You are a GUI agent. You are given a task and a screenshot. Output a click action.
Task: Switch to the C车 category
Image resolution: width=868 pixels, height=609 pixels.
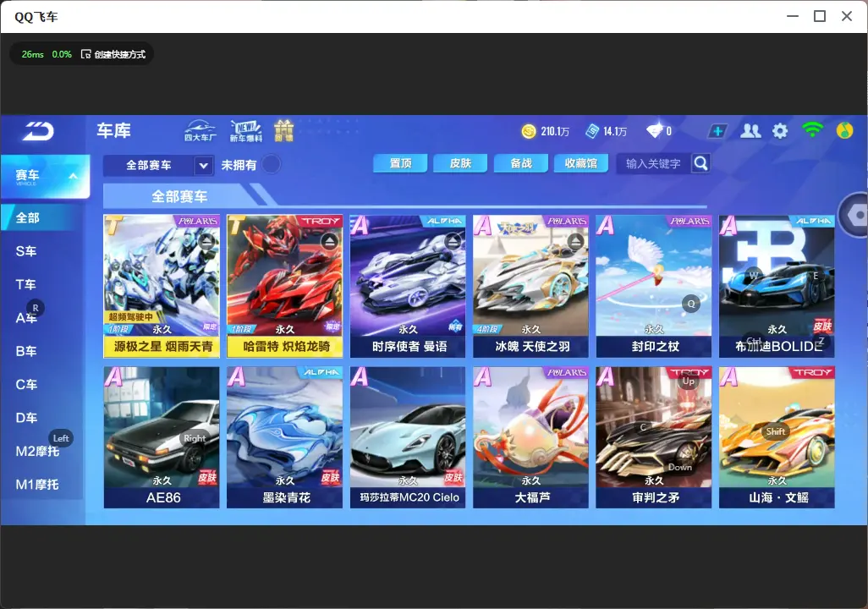26,384
